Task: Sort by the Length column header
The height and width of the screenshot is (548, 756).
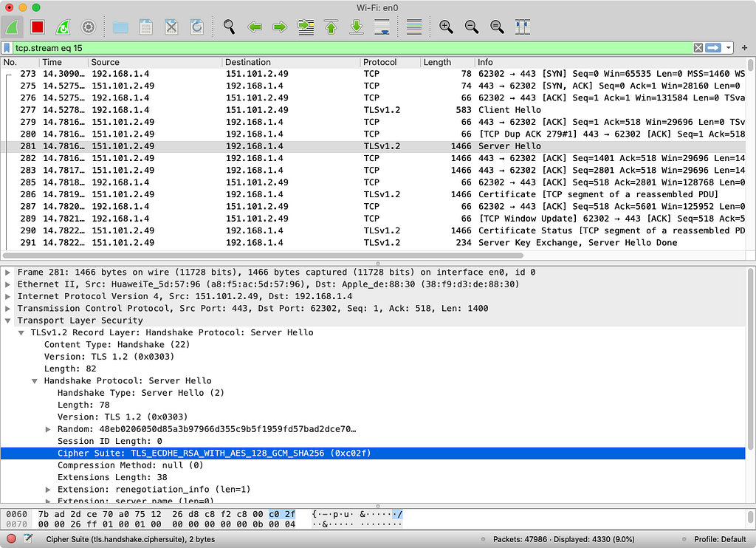Action: pos(447,62)
